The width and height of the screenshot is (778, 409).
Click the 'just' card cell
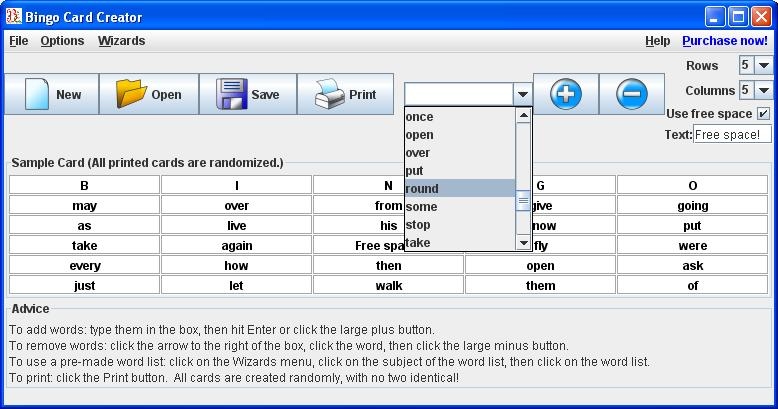84,285
